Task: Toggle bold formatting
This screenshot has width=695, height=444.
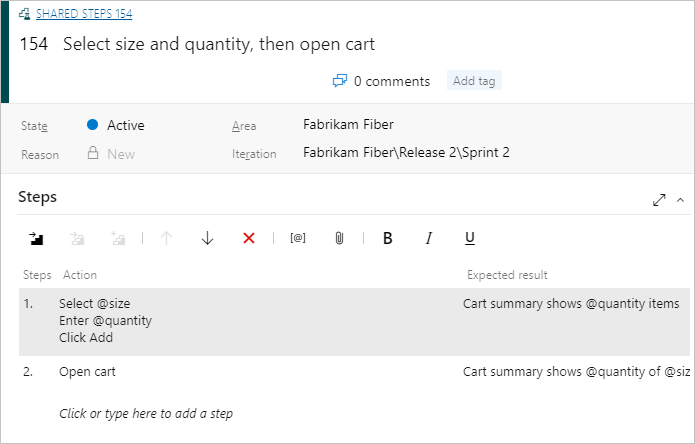Action: pyautogui.click(x=388, y=238)
